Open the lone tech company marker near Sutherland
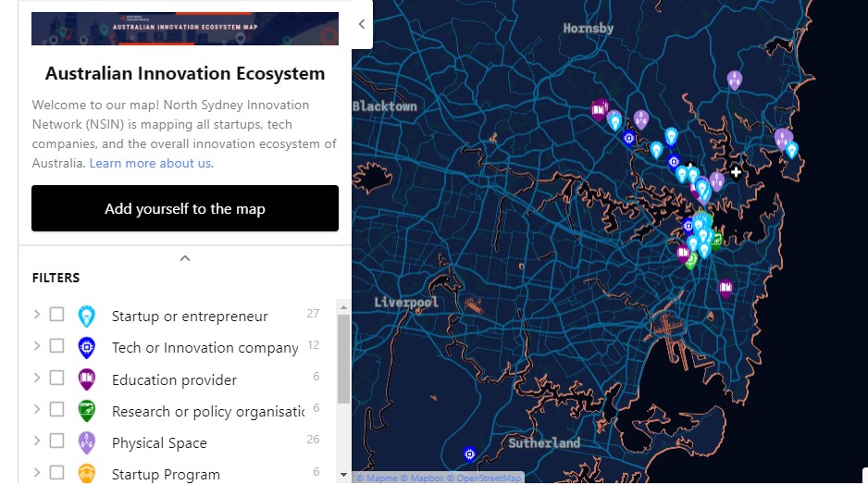The image size is (868, 485). click(469, 454)
